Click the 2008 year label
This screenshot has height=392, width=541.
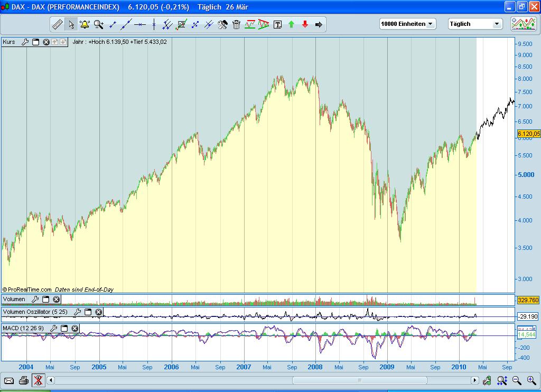[315, 367]
